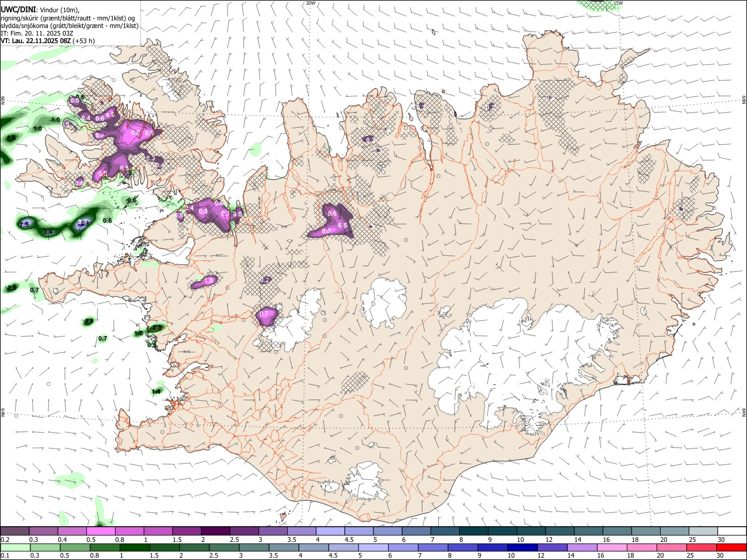The height and width of the screenshot is (560, 747).
Task: Click the 'Vindur (10m),' label
Action: 59,10
